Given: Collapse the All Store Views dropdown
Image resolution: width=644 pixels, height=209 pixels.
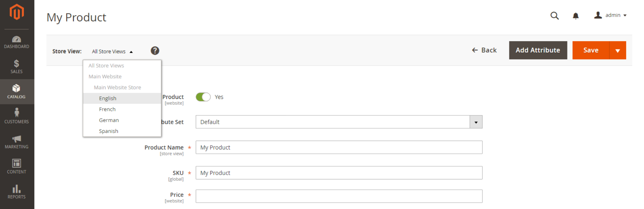Looking at the screenshot, I should point(112,51).
